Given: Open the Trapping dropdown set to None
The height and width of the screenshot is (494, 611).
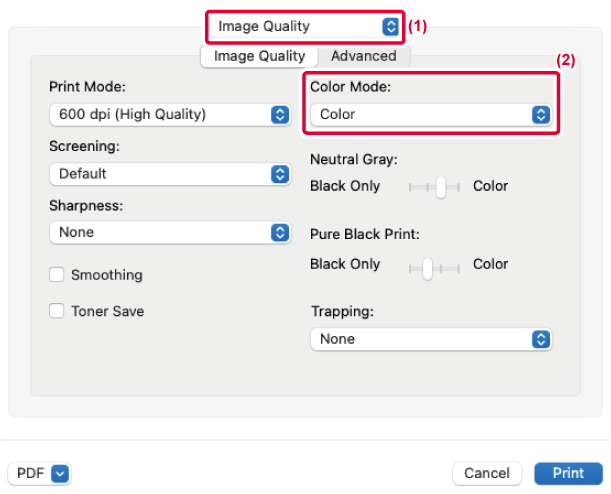Looking at the screenshot, I should 430,339.
